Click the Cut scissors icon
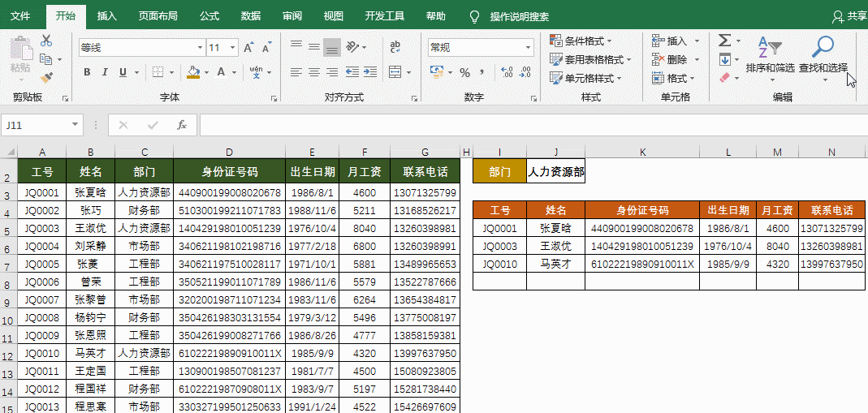The width and height of the screenshot is (868, 413). (x=46, y=41)
